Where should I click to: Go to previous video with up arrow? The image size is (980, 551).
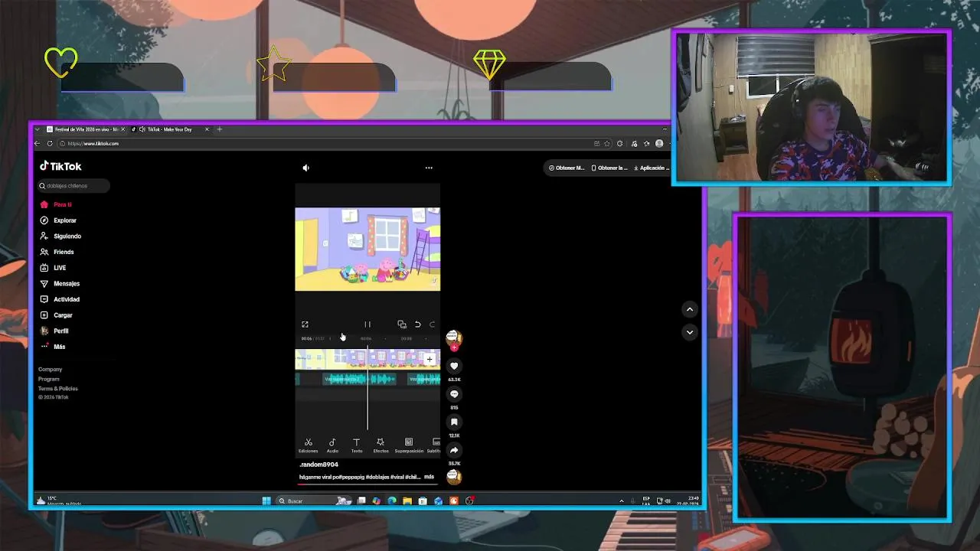(690, 309)
